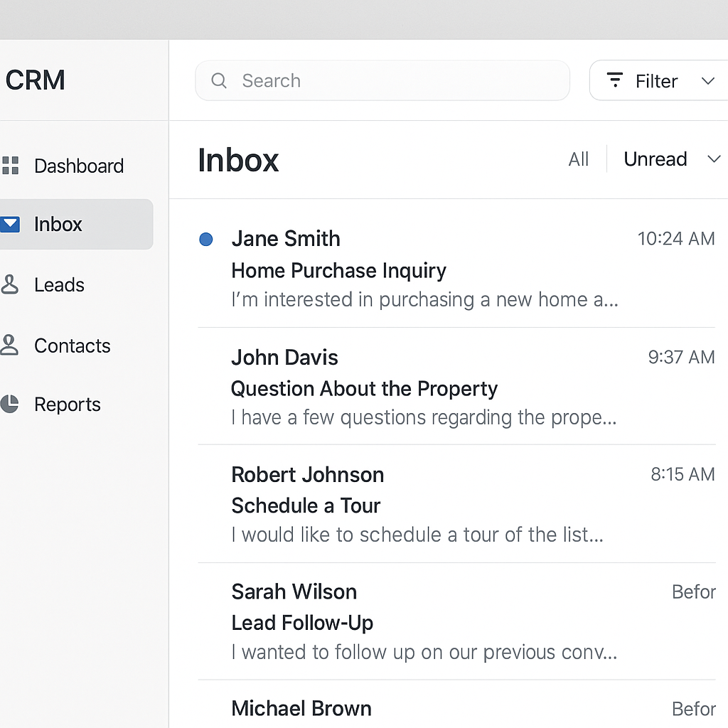Screen dimensions: 728x728
Task: Expand the Filter dropdown chevron
Action: (707, 81)
